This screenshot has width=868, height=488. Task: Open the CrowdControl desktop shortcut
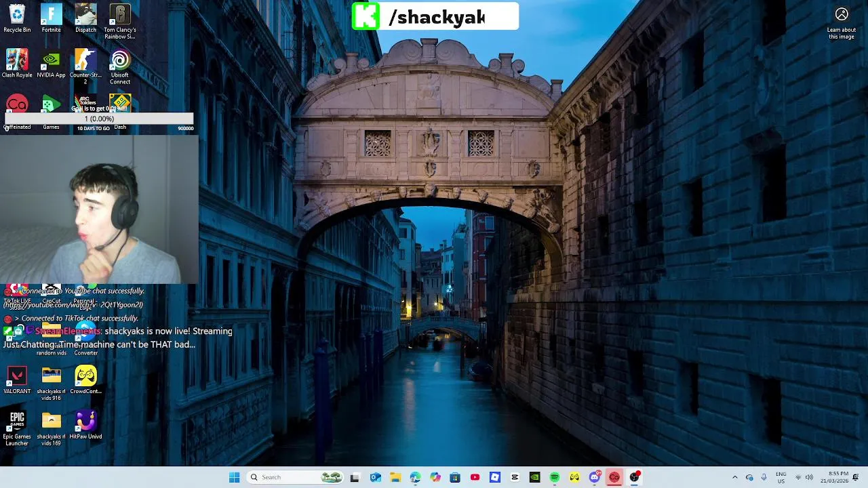click(85, 381)
